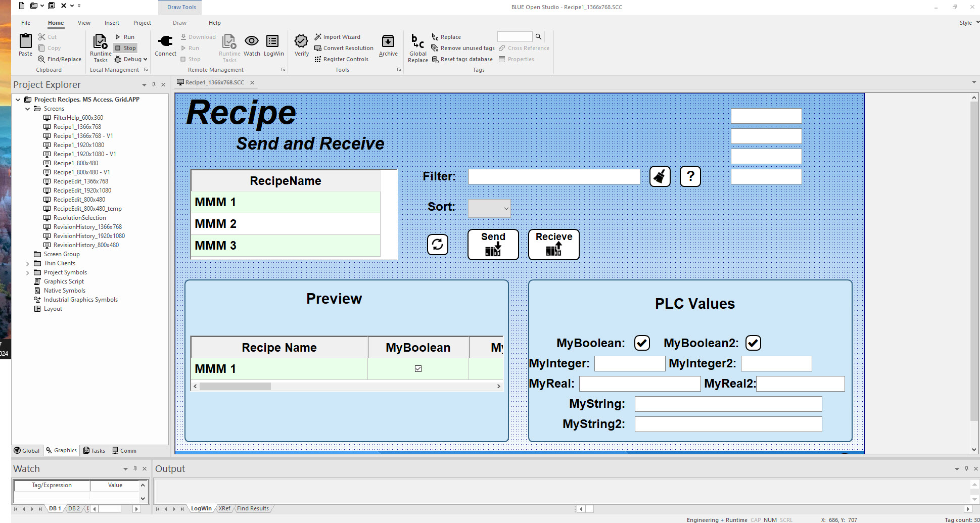Click the filter clear broom button
Viewport: 980px width, 523px height.
point(660,176)
